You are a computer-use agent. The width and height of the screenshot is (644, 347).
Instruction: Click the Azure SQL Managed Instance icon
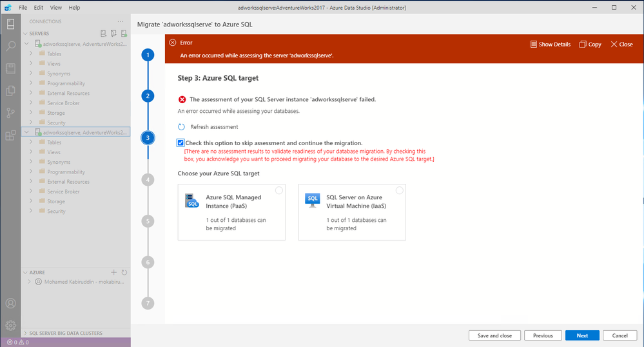[192, 201]
